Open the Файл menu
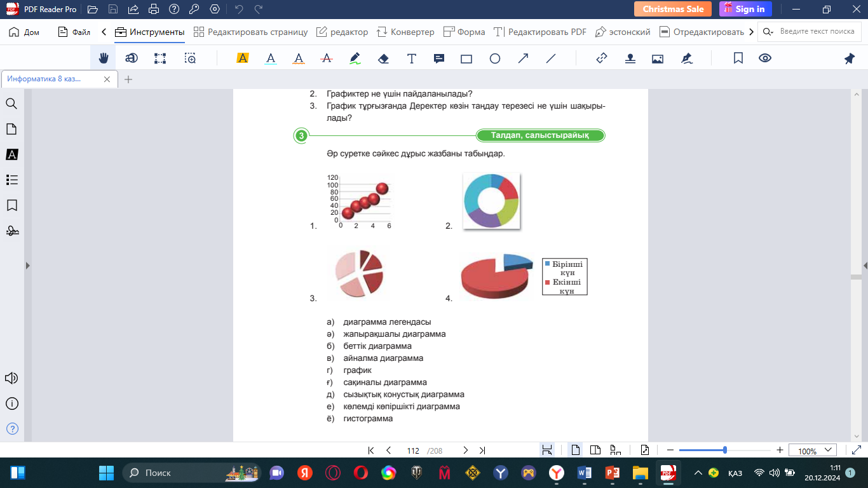Viewport: 868px width, 488px height. click(74, 32)
